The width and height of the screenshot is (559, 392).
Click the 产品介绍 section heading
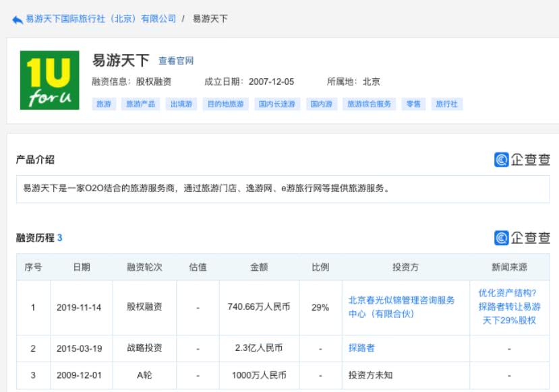point(35,160)
